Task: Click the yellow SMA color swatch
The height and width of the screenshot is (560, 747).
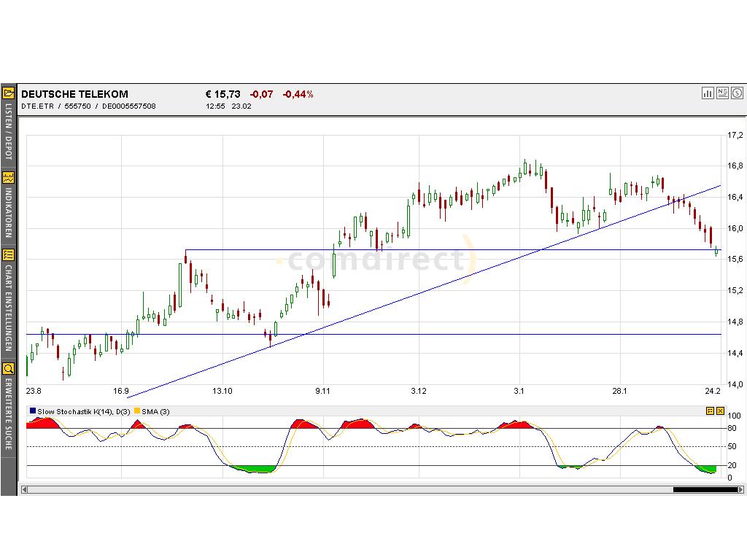Action: 137,411
